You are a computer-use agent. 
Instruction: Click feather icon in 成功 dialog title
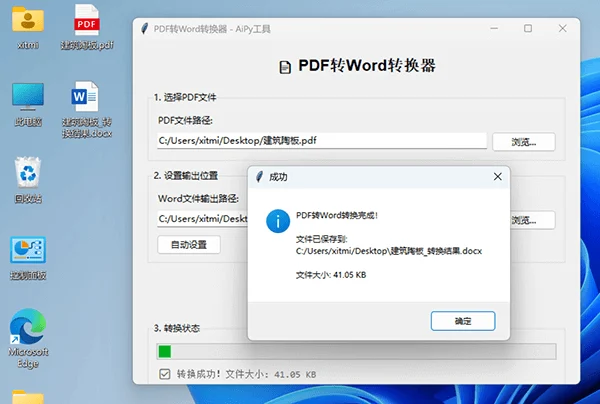(x=259, y=177)
